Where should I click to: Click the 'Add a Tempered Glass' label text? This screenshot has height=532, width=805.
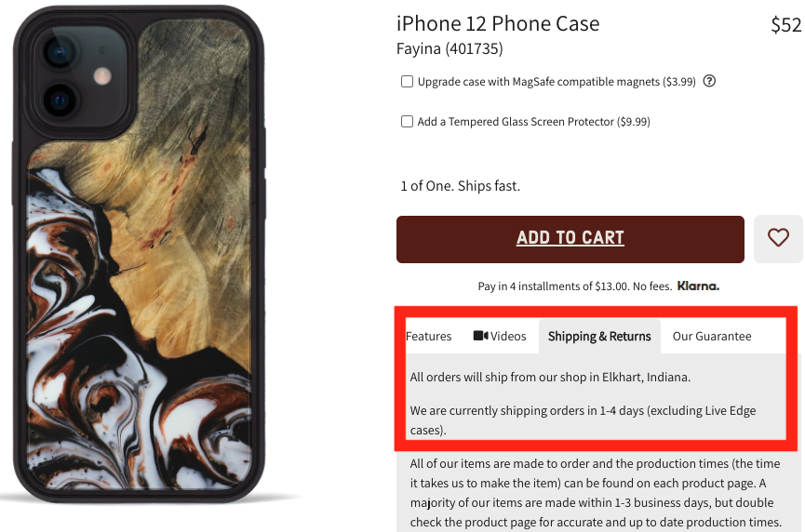pos(533,122)
